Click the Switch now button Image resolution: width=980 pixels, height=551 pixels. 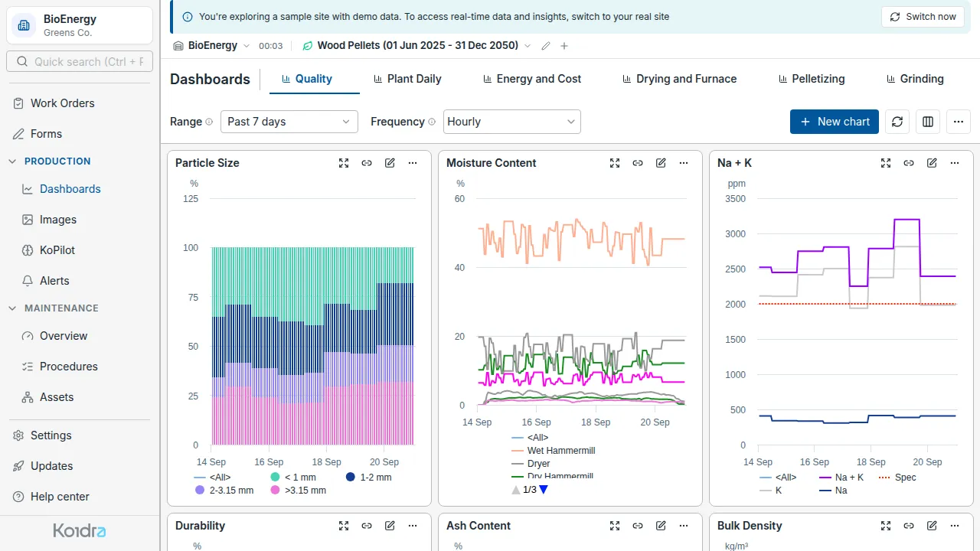(923, 17)
